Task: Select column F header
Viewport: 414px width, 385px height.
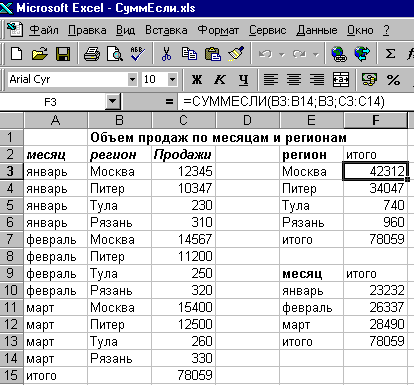Action: click(x=375, y=120)
